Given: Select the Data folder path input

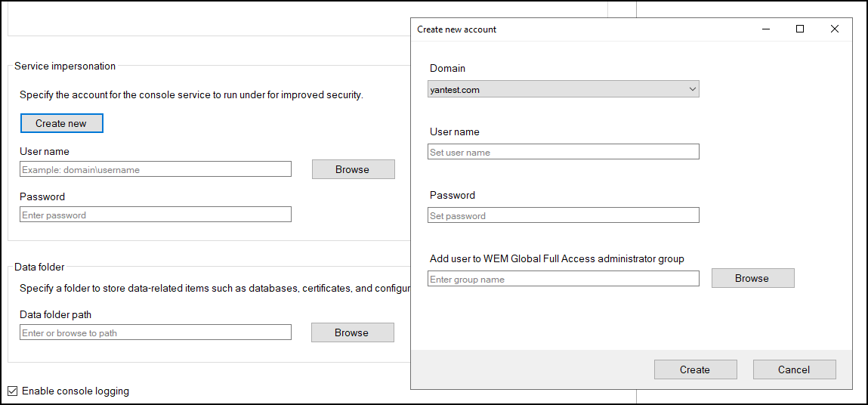Looking at the screenshot, I should 155,332.
